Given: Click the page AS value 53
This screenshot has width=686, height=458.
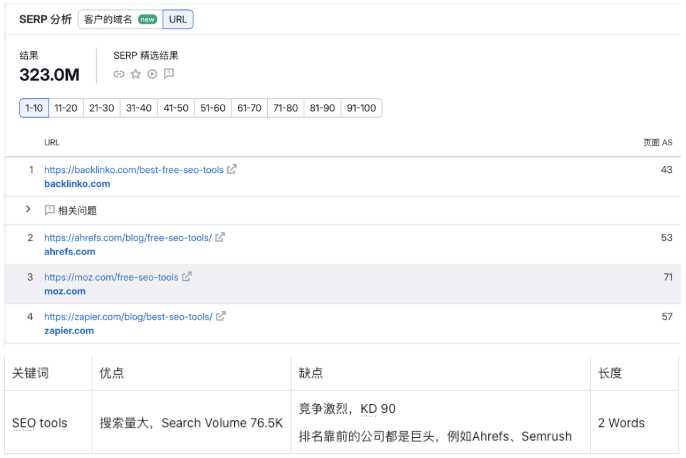Looking at the screenshot, I should (x=666, y=238).
